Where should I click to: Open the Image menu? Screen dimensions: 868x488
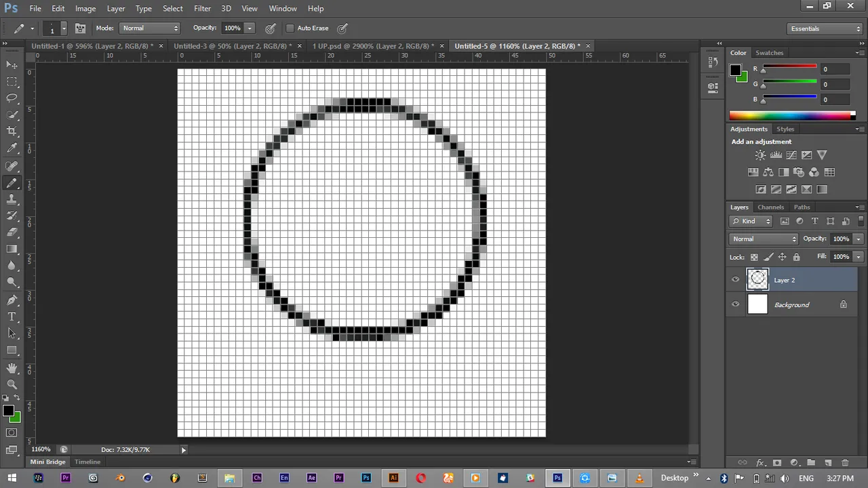(x=85, y=8)
